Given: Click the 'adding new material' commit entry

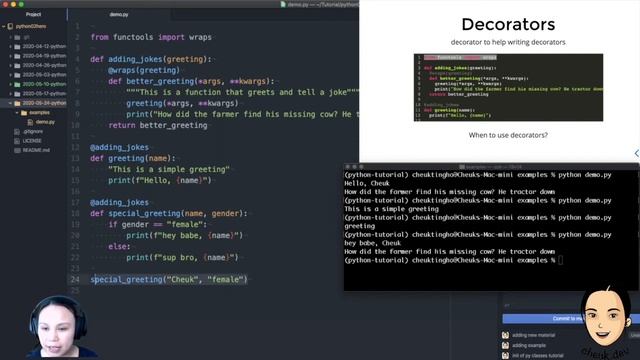Looking at the screenshot, I should [533, 335].
